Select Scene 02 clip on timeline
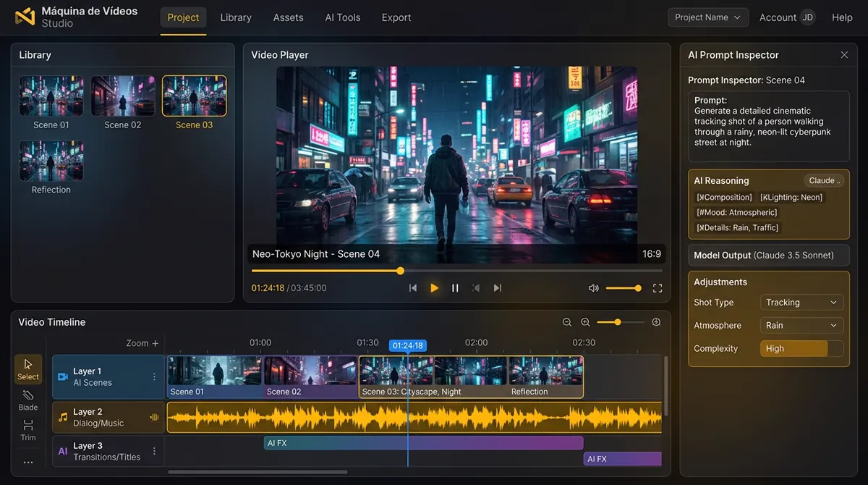The height and width of the screenshot is (485, 868). 311,376
